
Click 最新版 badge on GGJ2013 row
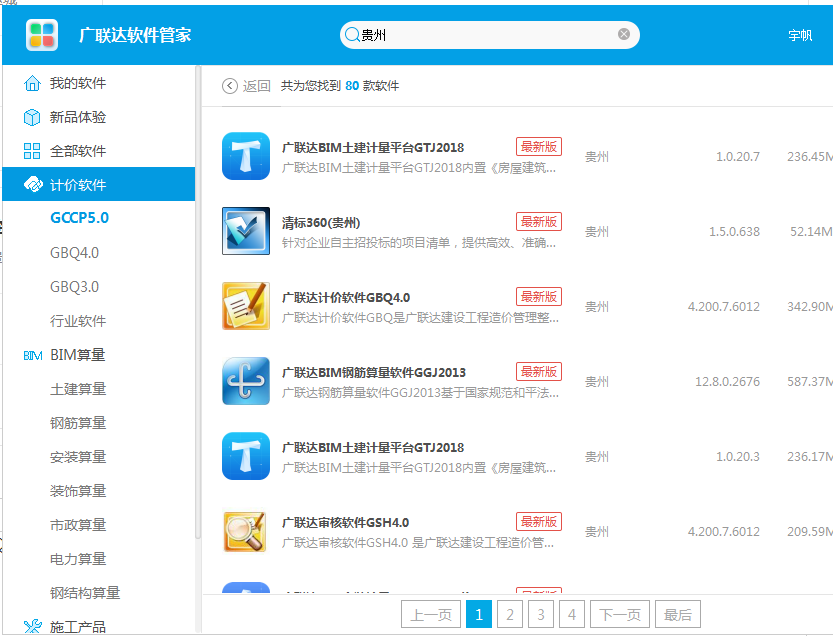pyautogui.click(x=539, y=371)
